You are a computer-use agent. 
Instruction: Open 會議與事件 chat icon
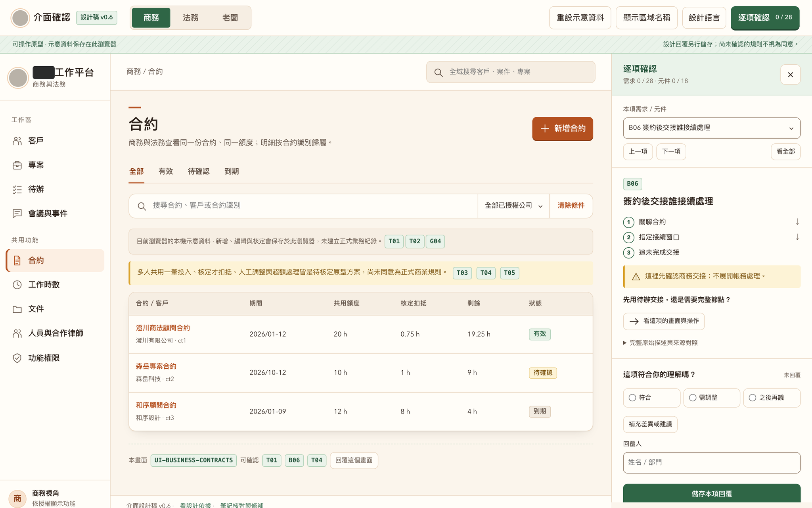[x=17, y=214]
